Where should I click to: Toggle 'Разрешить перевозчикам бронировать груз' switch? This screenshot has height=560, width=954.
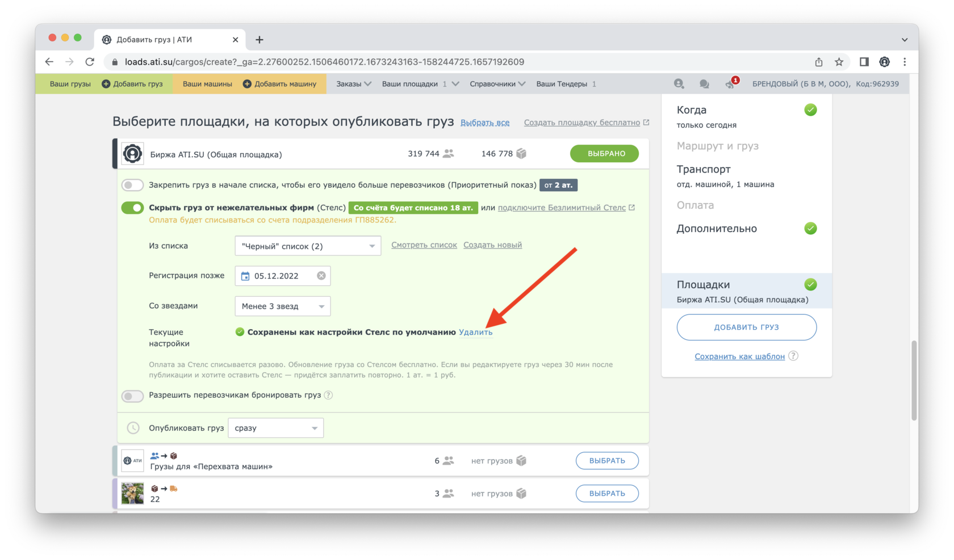click(132, 395)
